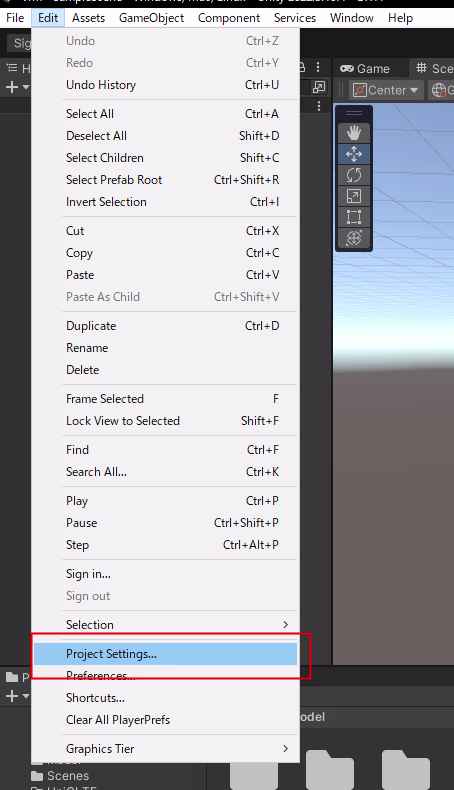Screen dimensions: 454x790
Task: Choose Undo History menu item
Action: [x=165, y=85]
